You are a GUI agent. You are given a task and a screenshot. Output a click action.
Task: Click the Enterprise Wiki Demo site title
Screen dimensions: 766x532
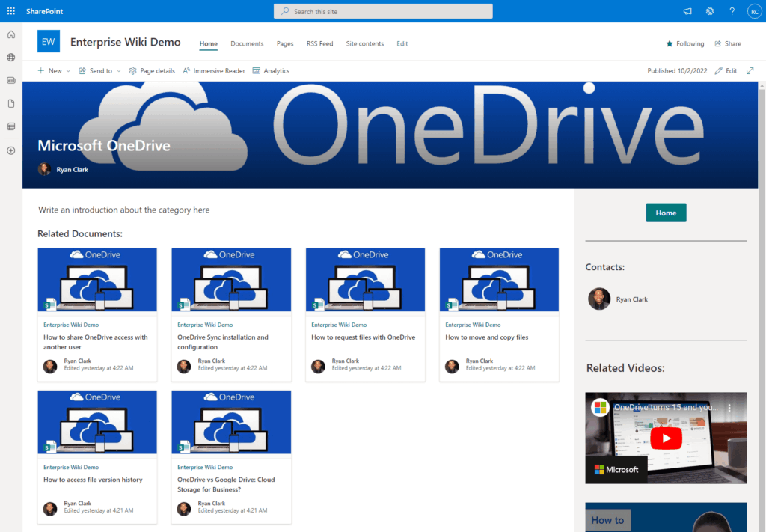point(125,42)
